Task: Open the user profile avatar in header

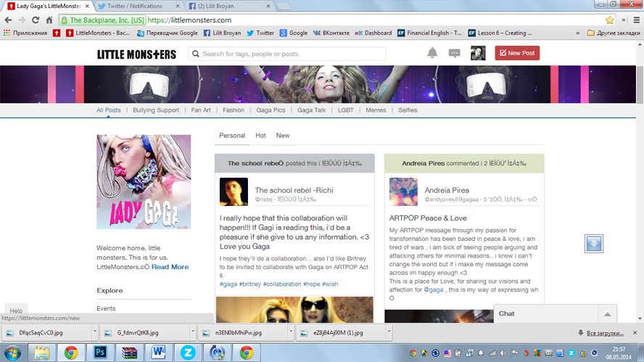Action: (x=478, y=53)
